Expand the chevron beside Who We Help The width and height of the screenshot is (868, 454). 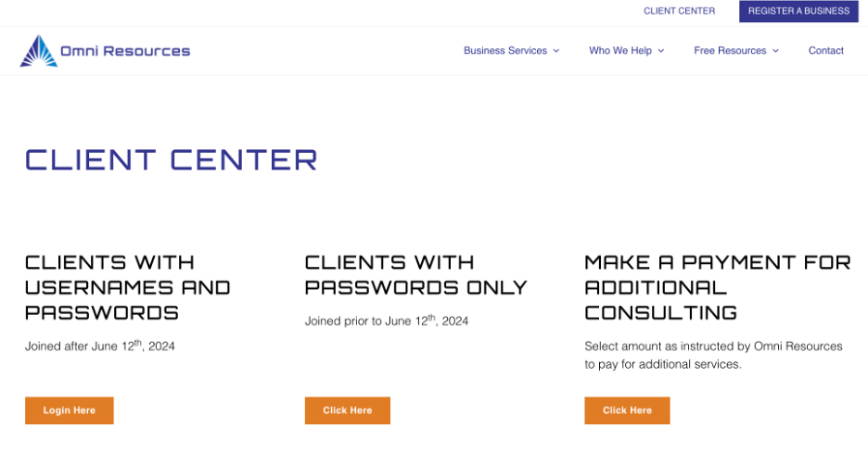click(661, 51)
